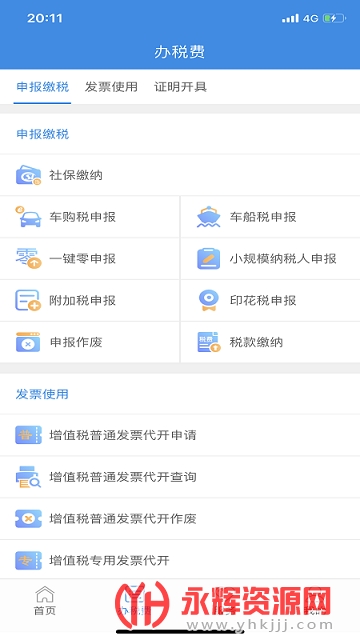The width and height of the screenshot is (360, 640).
Task: Tap the 20:11 clock in status bar
Action: tap(44, 18)
